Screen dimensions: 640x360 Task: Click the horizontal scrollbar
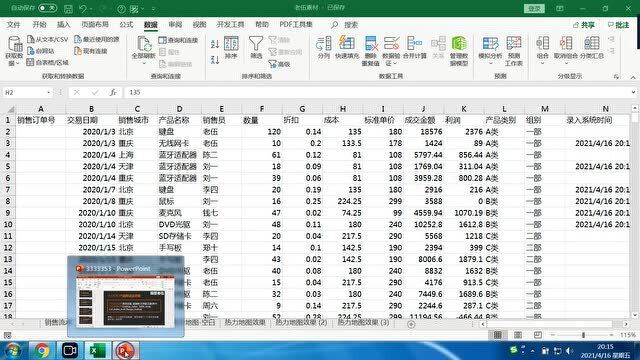[x=554, y=324]
